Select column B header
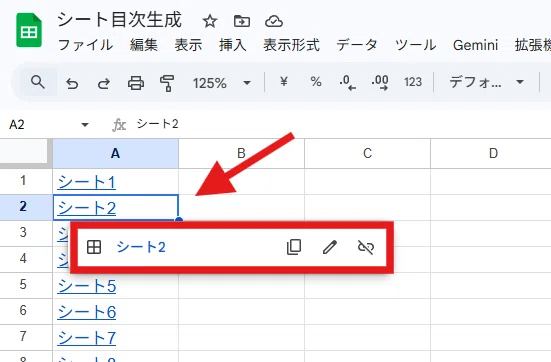The image size is (551, 362). 241,154
